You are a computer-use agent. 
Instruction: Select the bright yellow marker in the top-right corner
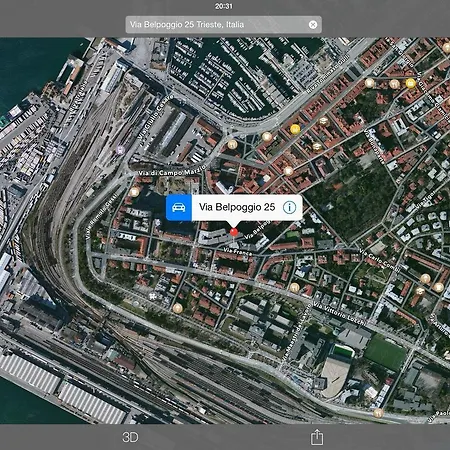[411, 83]
